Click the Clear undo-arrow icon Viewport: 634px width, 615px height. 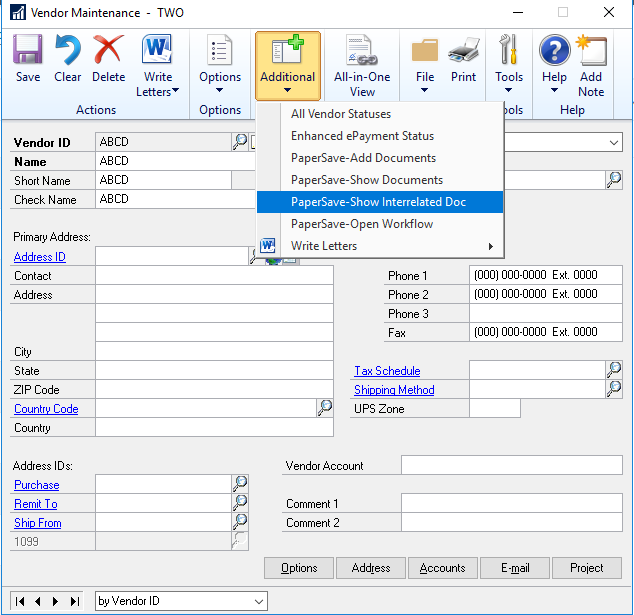pos(68,50)
